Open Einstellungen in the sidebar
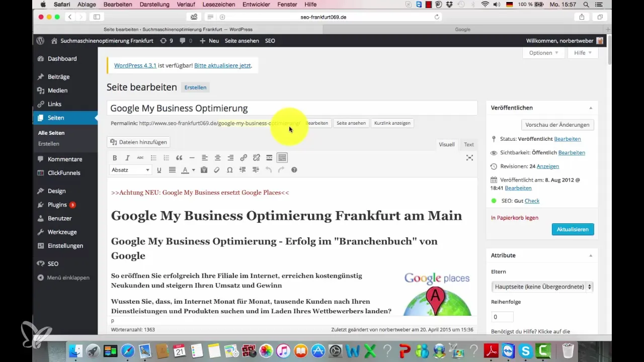 pyautogui.click(x=65, y=246)
